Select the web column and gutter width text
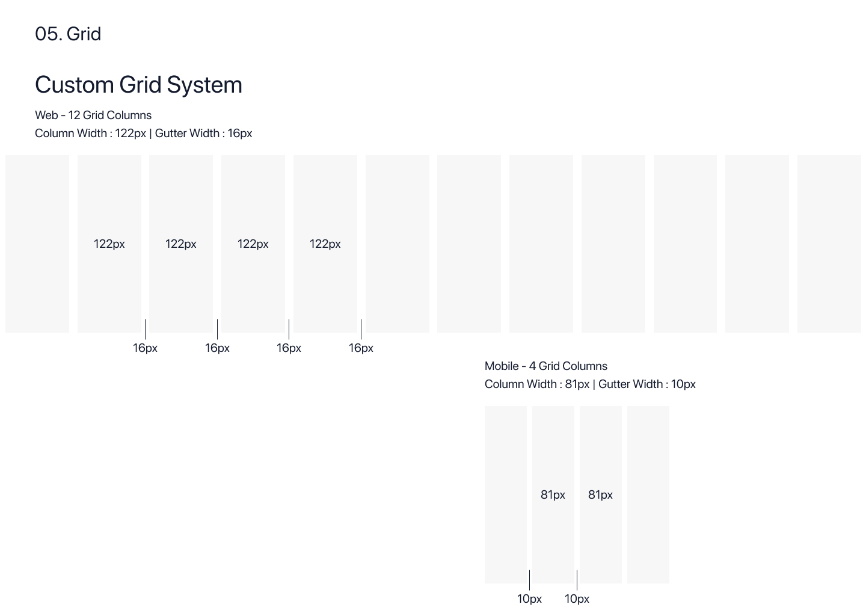Image resolution: width=866 pixels, height=616 pixels. 143,133
